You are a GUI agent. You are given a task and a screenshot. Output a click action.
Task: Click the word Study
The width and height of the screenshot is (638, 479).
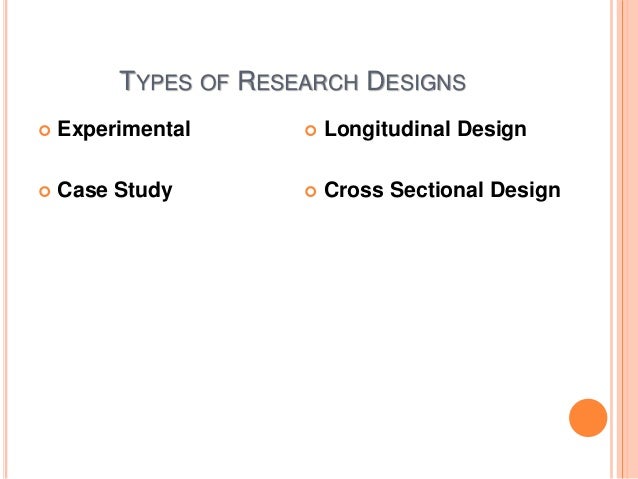pos(143,190)
